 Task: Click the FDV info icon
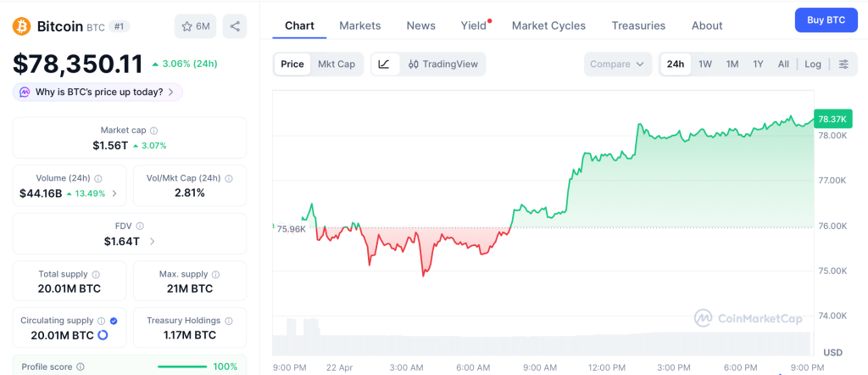[x=140, y=227]
